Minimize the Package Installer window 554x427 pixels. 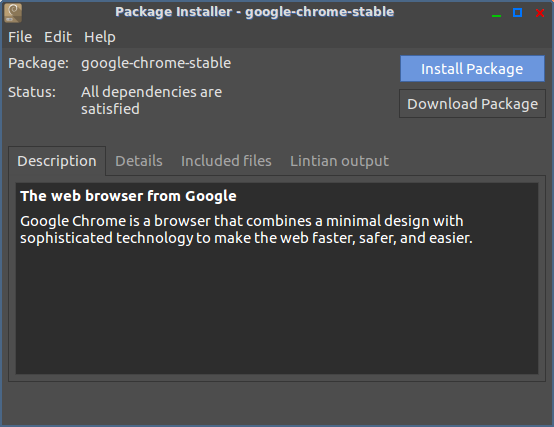496,13
